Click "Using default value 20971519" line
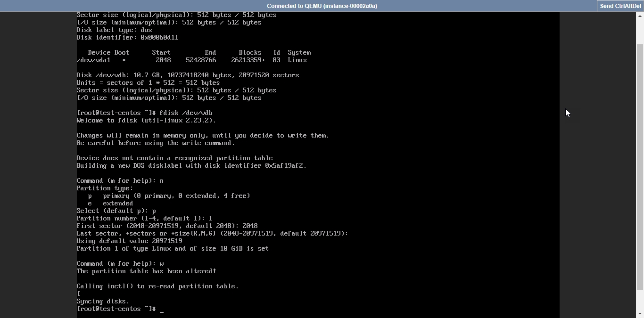The height and width of the screenshot is (318, 644). (129, 241)
